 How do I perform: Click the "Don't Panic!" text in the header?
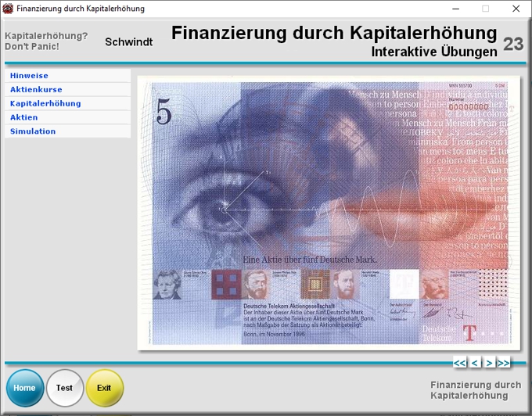tap(31, 47)
